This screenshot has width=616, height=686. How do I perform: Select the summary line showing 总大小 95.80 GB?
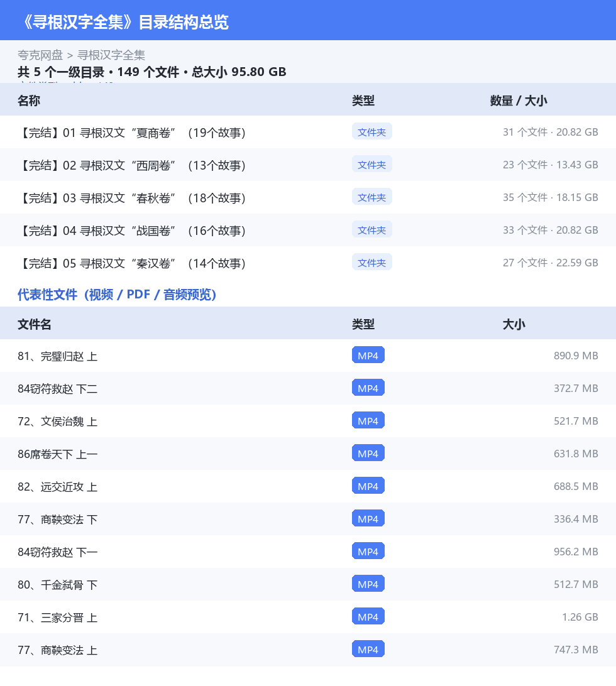coord(152,72)
